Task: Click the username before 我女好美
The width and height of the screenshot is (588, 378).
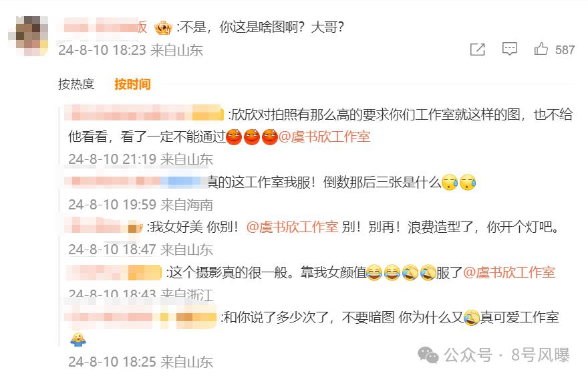Action: 104,226
